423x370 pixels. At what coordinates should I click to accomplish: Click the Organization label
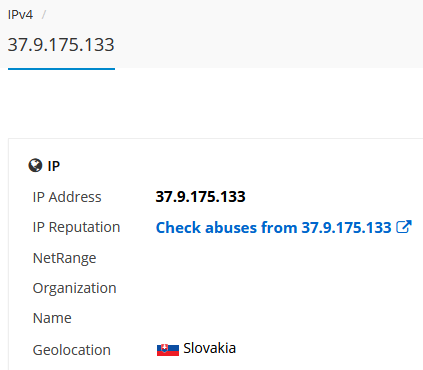coord(75,288)
